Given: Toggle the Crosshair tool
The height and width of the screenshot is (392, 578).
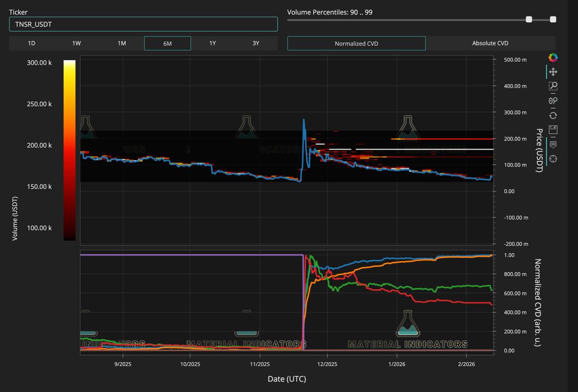Looking at the screenshot, I should [x=553, y=159].
